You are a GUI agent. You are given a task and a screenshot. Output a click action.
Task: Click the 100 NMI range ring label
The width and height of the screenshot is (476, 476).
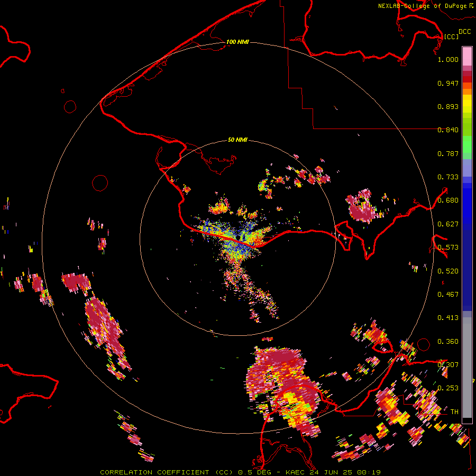coord(237,42)
